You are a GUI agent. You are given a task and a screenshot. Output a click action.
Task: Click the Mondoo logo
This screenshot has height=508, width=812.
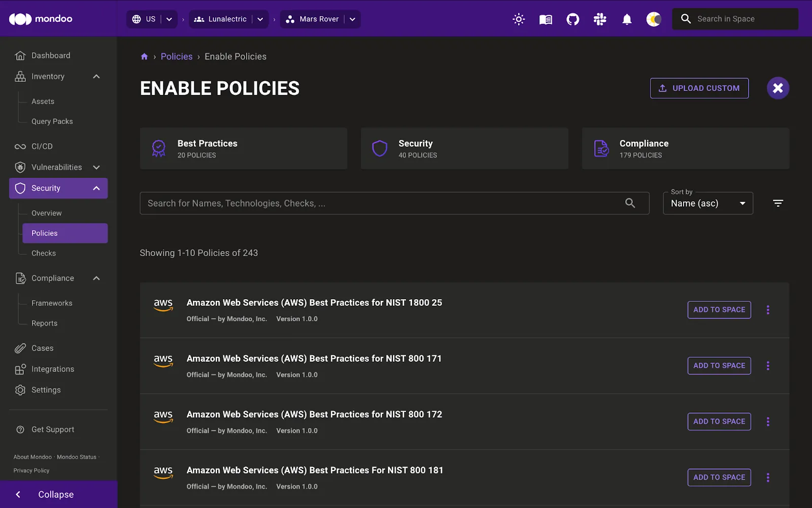tap(41, 19)
